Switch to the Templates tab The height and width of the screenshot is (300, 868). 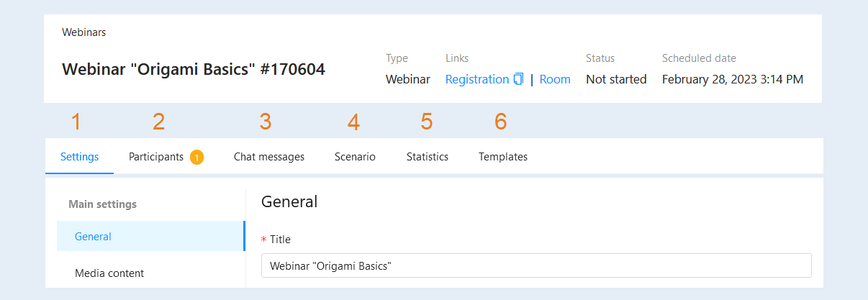coord(503,156)
